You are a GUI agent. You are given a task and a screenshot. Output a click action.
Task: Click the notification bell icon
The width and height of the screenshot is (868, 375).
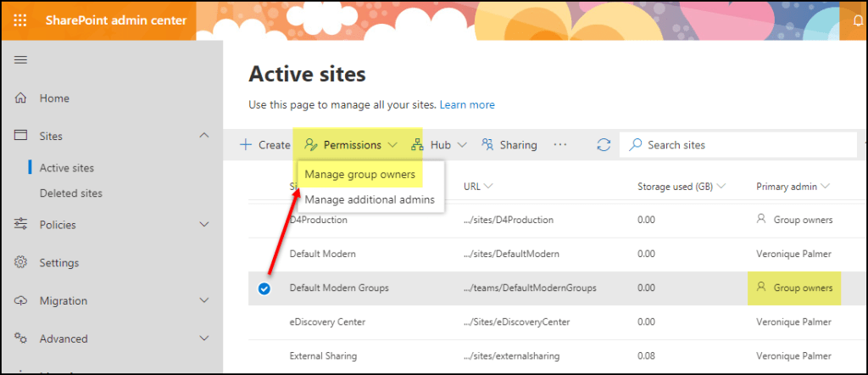[x=857, y=21]
